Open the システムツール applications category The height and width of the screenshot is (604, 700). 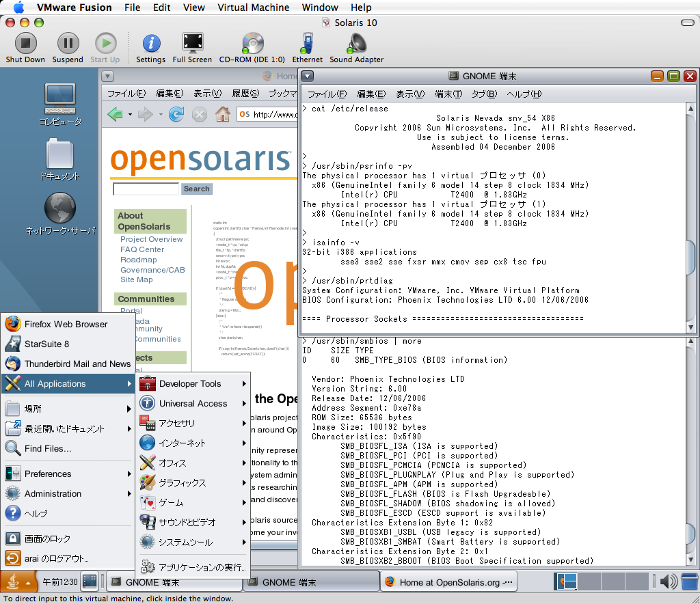pyautogui.click(x=193, y=543)
